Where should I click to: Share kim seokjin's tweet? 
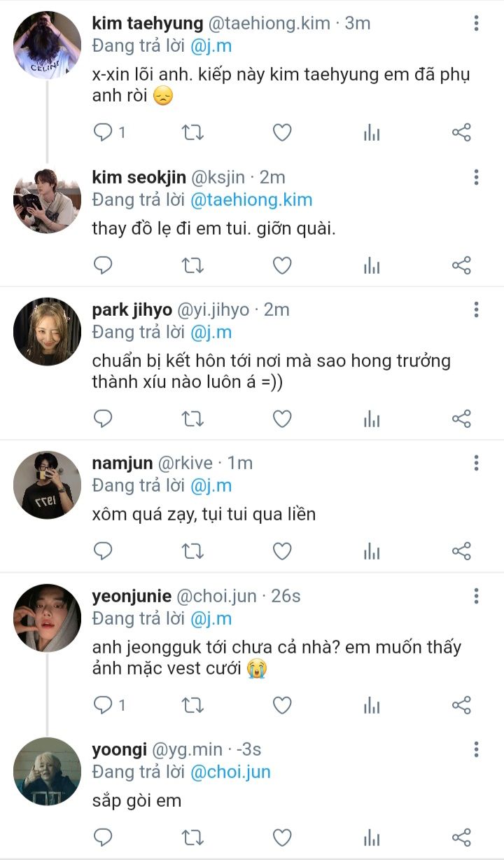click(461, 265)
